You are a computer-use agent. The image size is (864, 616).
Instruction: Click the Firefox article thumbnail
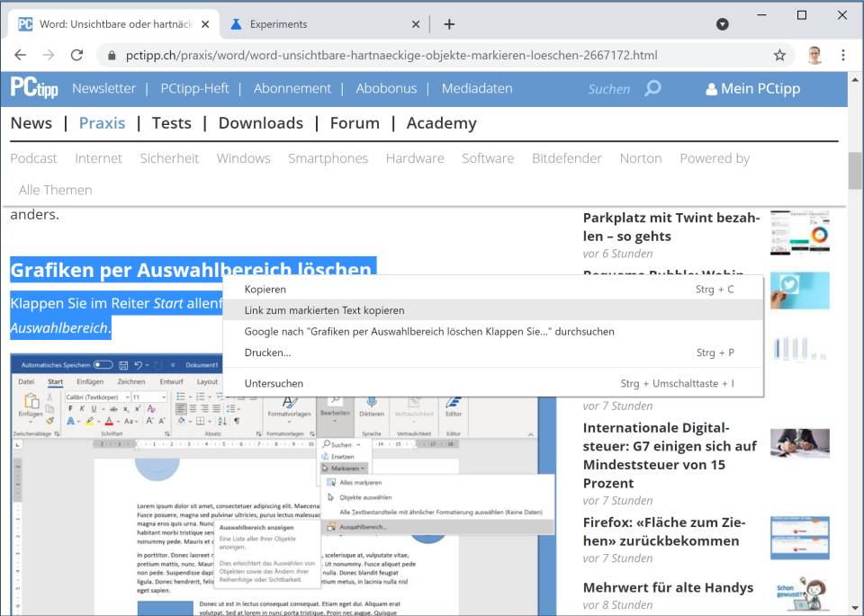coord(799,538)
